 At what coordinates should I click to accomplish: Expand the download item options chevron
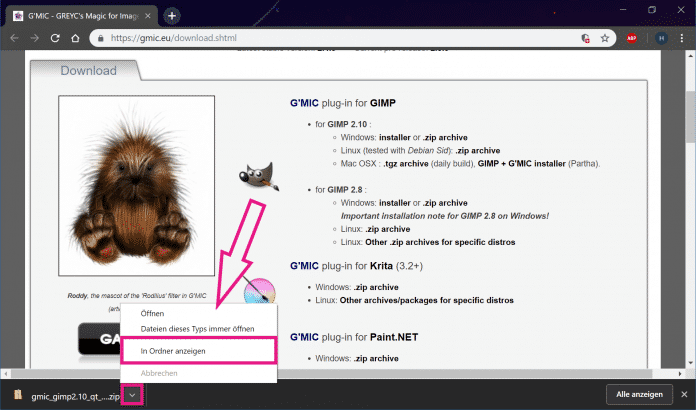pos(133,396)
